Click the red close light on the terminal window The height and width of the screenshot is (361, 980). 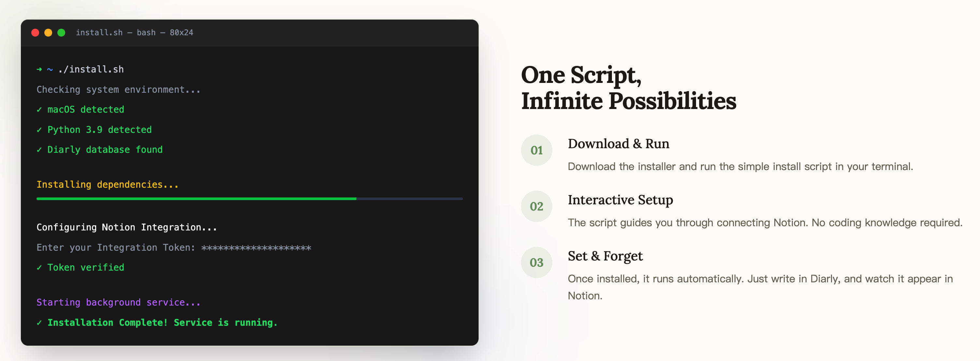(36, 32)
